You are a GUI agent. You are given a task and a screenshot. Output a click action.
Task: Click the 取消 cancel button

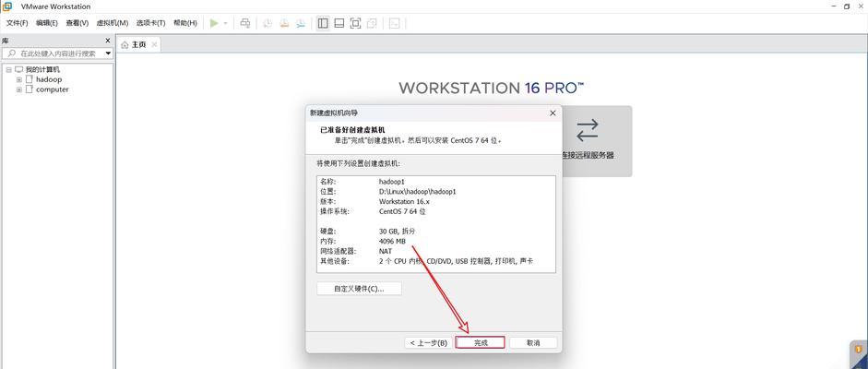coord(532,343)
